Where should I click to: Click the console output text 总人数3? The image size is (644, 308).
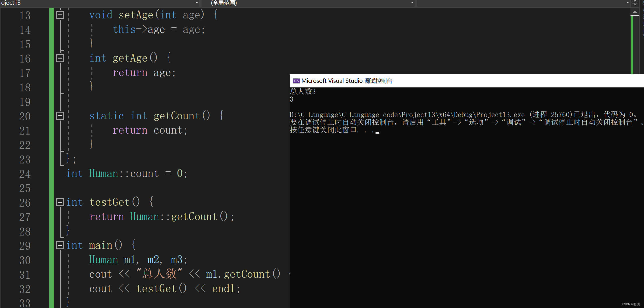pos(303,91)
